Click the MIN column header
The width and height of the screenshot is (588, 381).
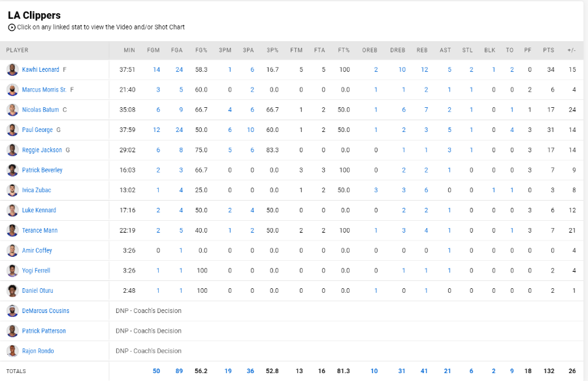click(x=129, y=50)
